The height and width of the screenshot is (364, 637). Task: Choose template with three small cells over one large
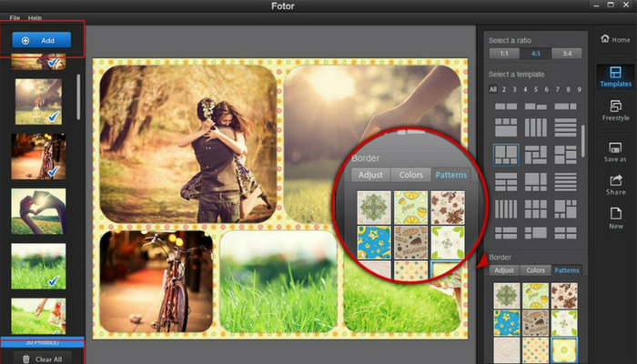(x=506, y=127)
